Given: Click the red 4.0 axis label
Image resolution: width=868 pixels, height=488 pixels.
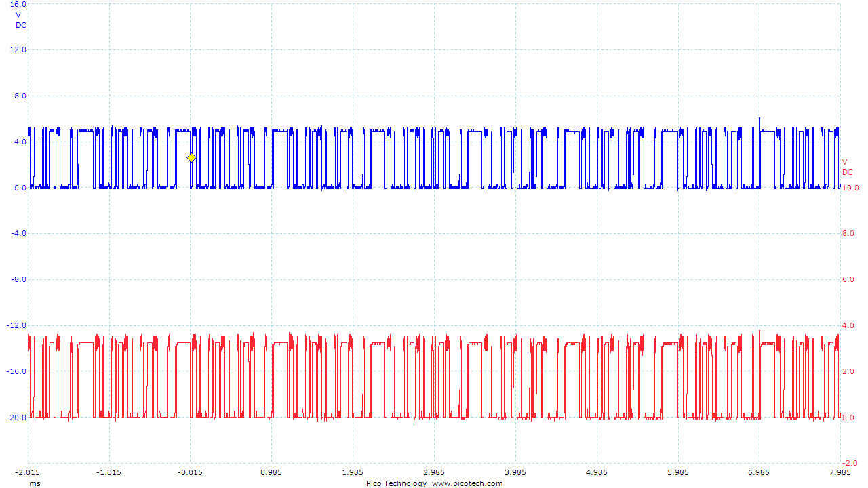Looking at the screenshot, I should tap(848, 325).
